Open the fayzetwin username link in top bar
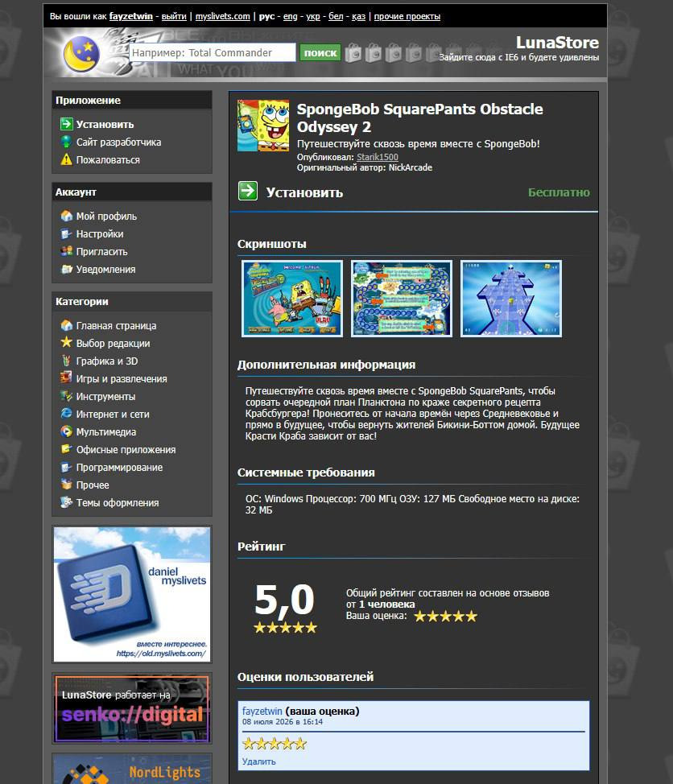Viewport: 673px width, 784px height. click(131, 16)
